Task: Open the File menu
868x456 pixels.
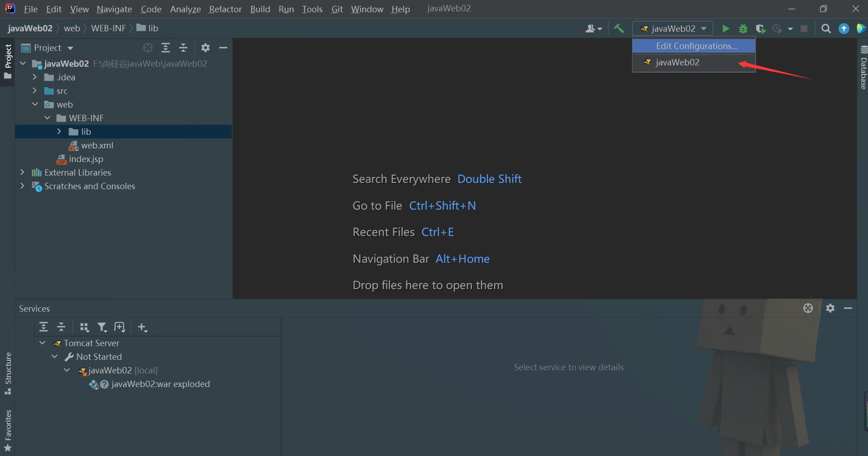Action: tap(30, 9)
